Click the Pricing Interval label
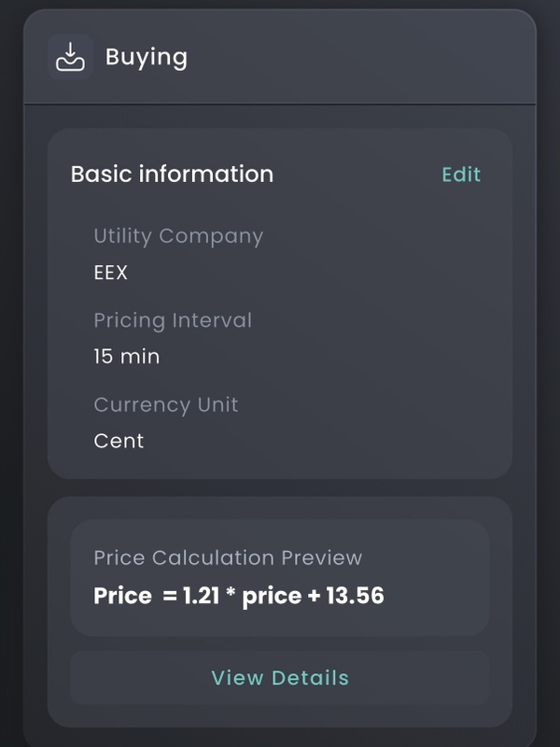 click(173, 320)
